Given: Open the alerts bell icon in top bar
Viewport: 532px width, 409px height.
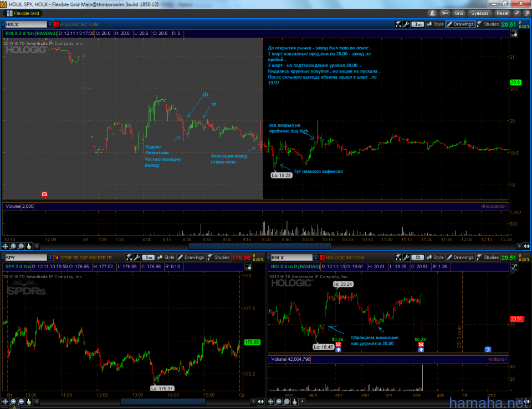Looking at the screenshot, I should (432, 13).
